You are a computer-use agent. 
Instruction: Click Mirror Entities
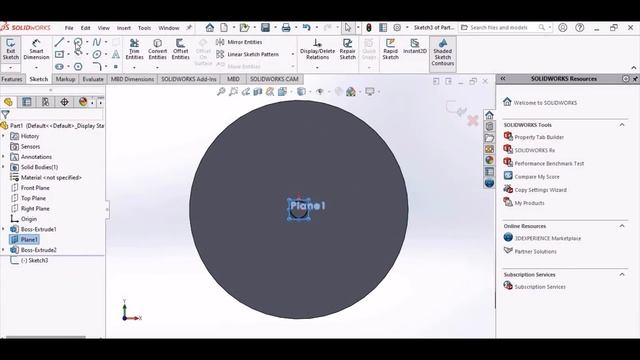pos(239,42)
